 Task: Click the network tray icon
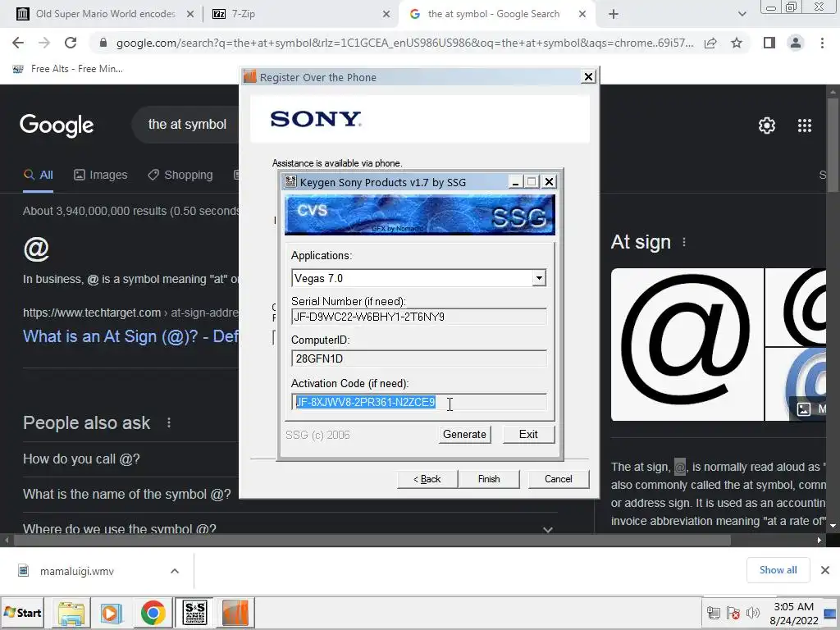pos(713,613)
